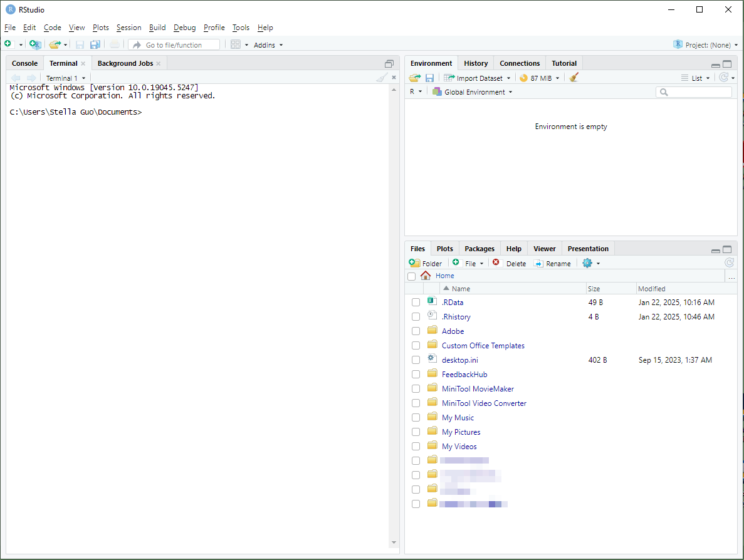Refresh the file listing icon

pyautogui.click(x=730, y=262)
